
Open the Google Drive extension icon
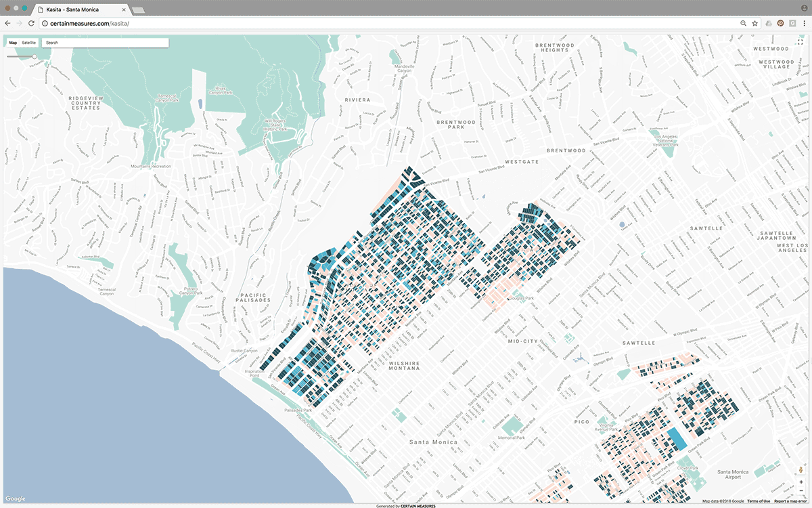[769, 23]
